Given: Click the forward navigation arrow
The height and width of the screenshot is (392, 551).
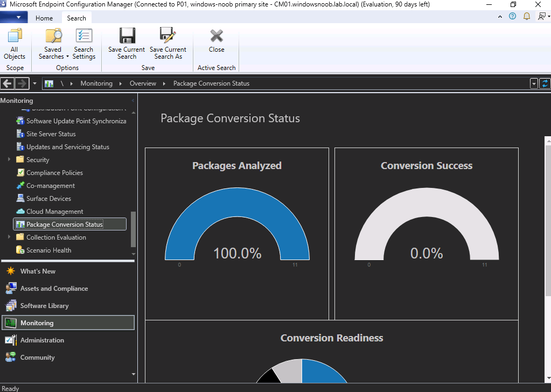Looking at the screenshot, I should (22, 83).
